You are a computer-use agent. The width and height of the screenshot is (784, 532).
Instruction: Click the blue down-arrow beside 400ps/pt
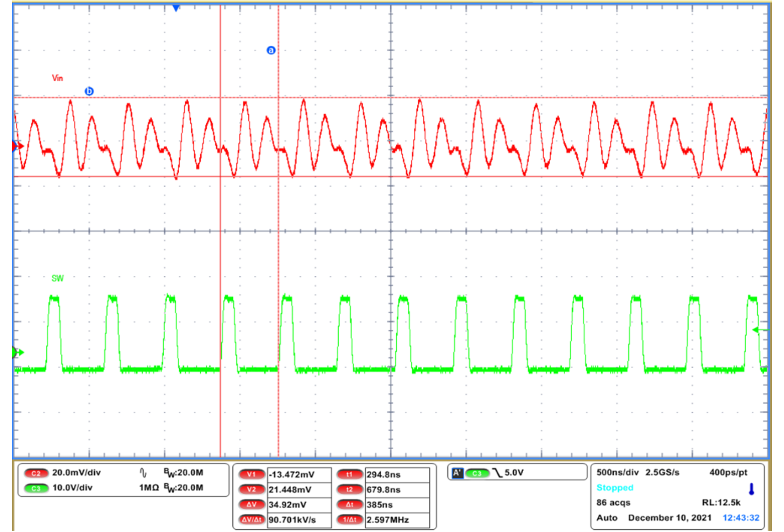click(x=751, y=488)
